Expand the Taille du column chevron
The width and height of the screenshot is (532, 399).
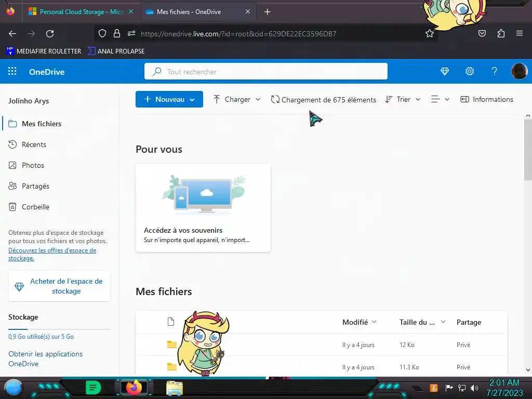point(443,322)
